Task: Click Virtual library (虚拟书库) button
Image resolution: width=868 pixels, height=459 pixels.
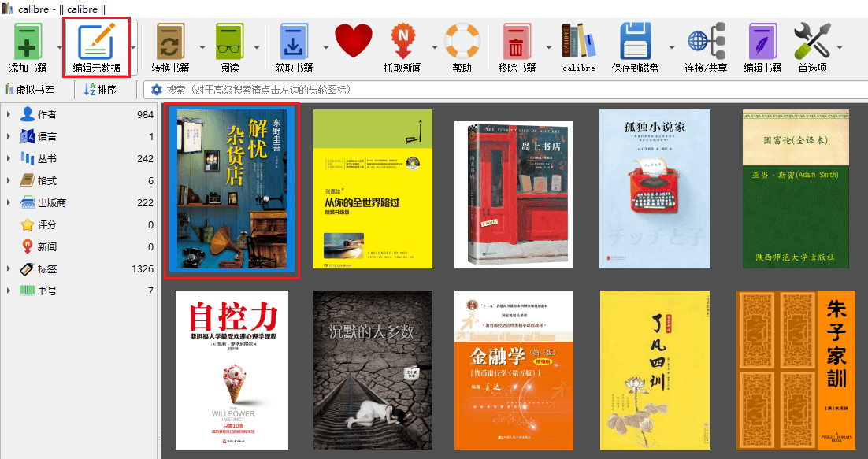Action: click(29, 90)
